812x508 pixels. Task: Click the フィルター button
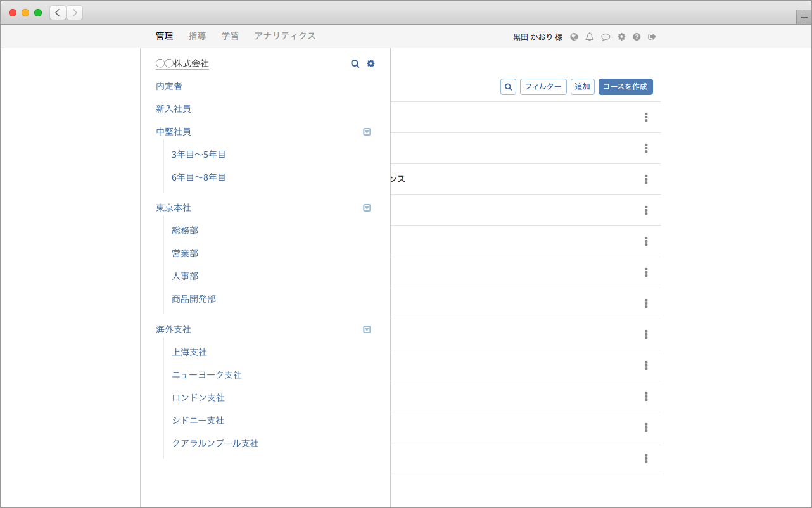tap(543, 87)
